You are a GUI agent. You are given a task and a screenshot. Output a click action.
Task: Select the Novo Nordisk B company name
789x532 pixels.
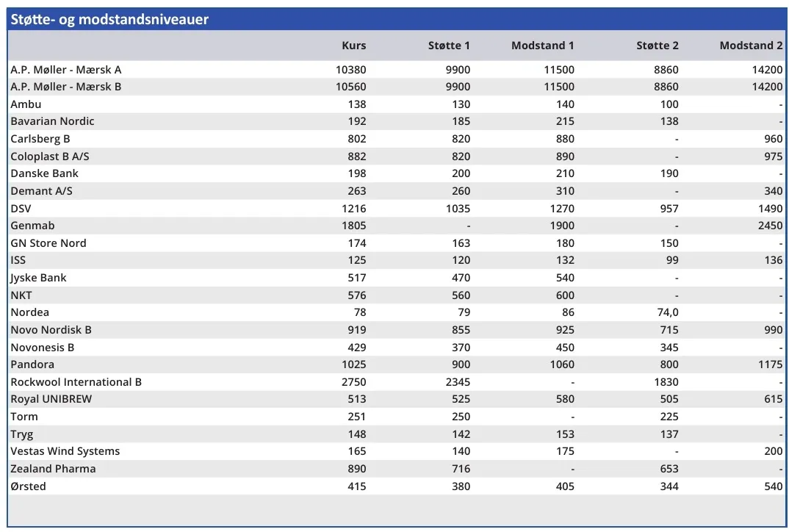[x=51, y=330]
